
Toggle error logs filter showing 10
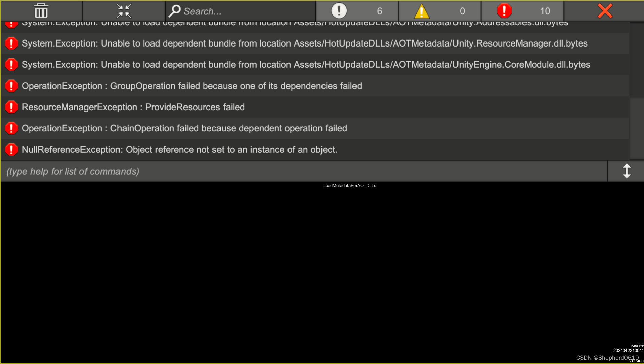click(x=522, y=11)
